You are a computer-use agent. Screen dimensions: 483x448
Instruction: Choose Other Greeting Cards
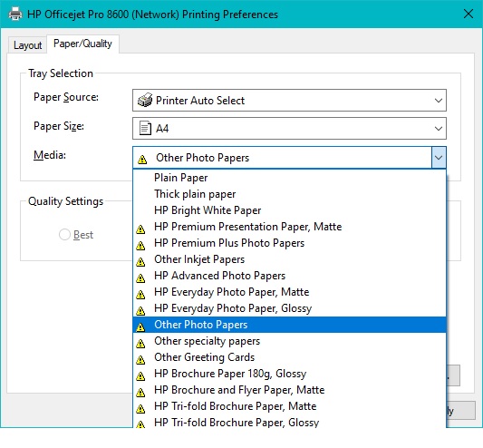point(289,357)
